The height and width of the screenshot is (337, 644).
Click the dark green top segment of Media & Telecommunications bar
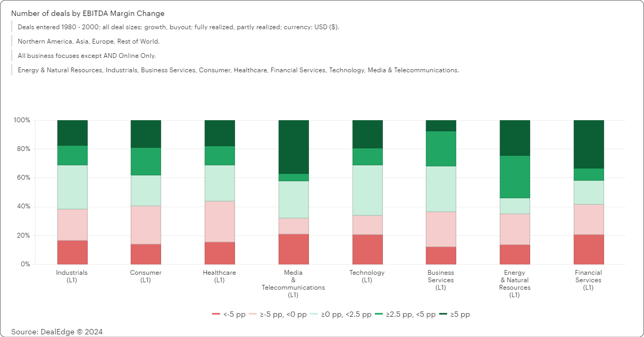pos(294,147)
